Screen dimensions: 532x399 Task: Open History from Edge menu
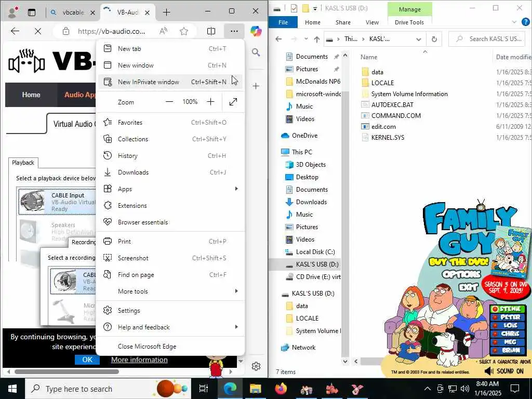170,156
